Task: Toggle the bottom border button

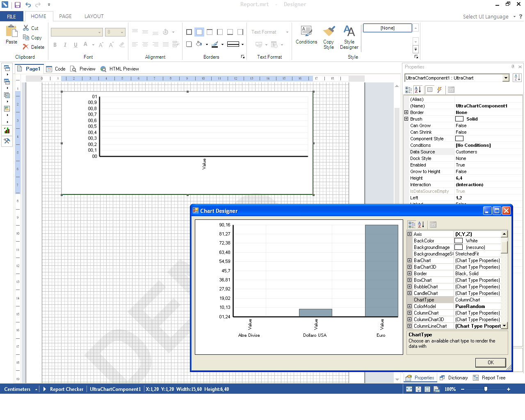Action: pos(230,32)
